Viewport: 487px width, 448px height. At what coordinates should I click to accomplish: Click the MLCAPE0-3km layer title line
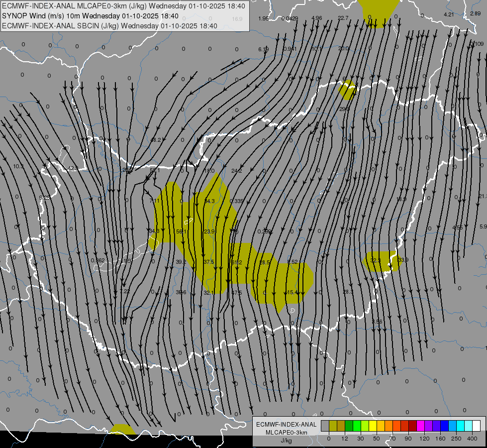tap(123, 6)
